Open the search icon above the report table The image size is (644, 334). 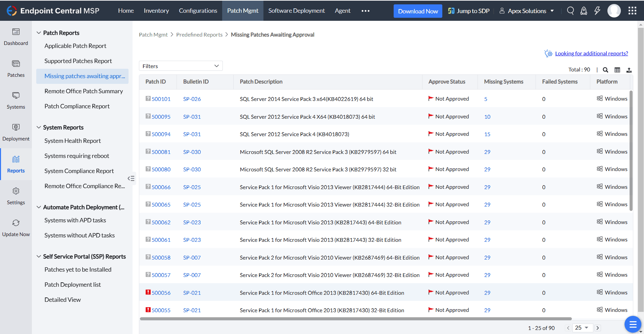click(x=605, y=70)
